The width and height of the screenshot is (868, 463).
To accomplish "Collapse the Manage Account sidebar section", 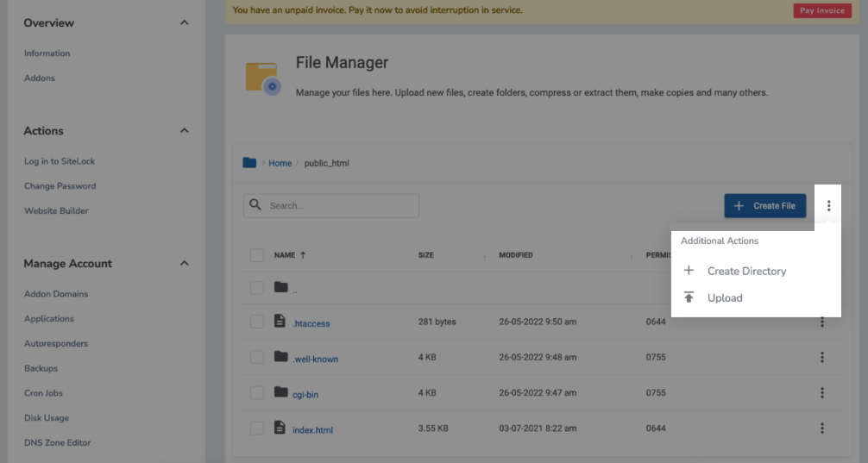I will coord(184,263).
